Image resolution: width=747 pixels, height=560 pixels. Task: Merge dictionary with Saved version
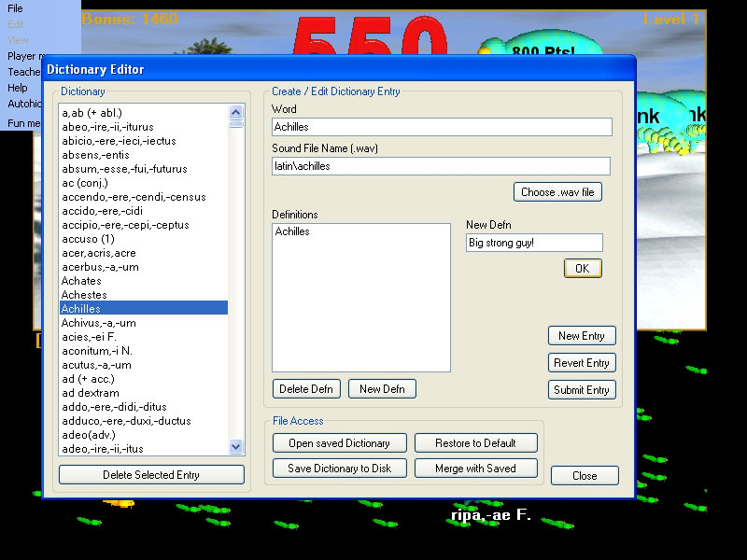476,468
